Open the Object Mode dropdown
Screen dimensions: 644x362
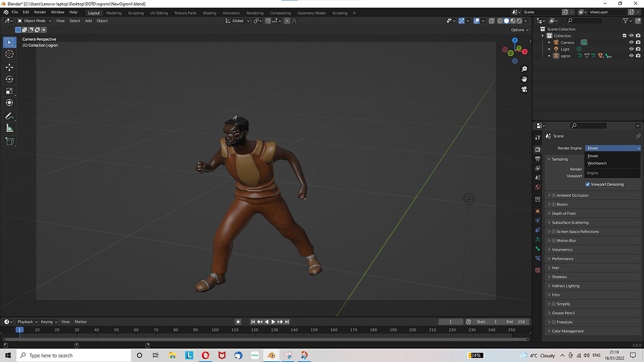tap(34, 21)
